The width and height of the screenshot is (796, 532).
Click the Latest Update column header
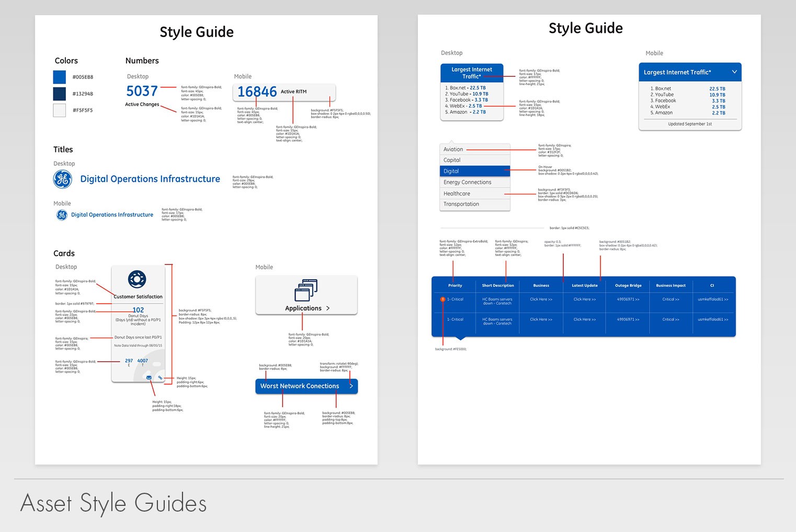585,285
